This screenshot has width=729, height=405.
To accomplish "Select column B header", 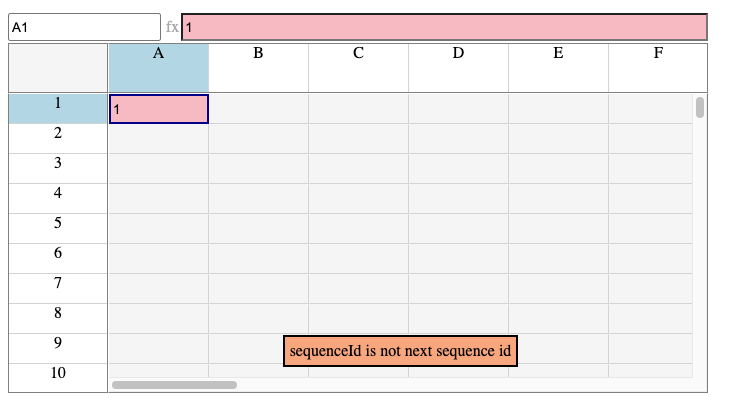I will (x=258, y=68).
